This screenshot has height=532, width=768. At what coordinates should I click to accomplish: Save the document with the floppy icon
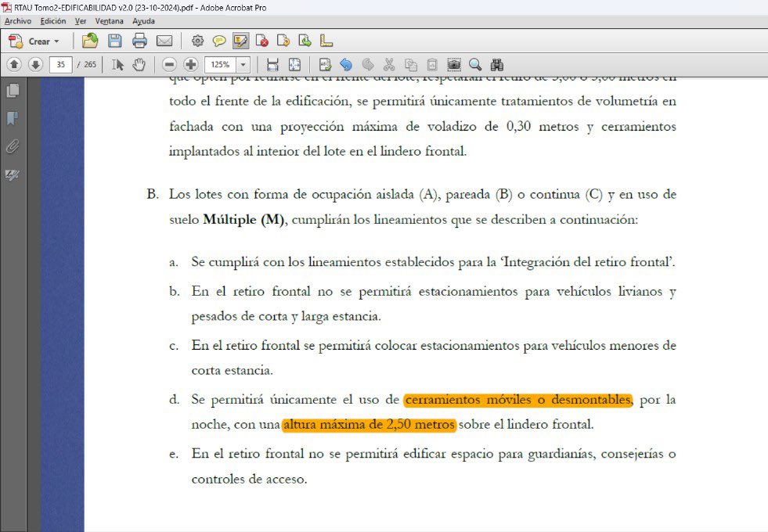114,41
